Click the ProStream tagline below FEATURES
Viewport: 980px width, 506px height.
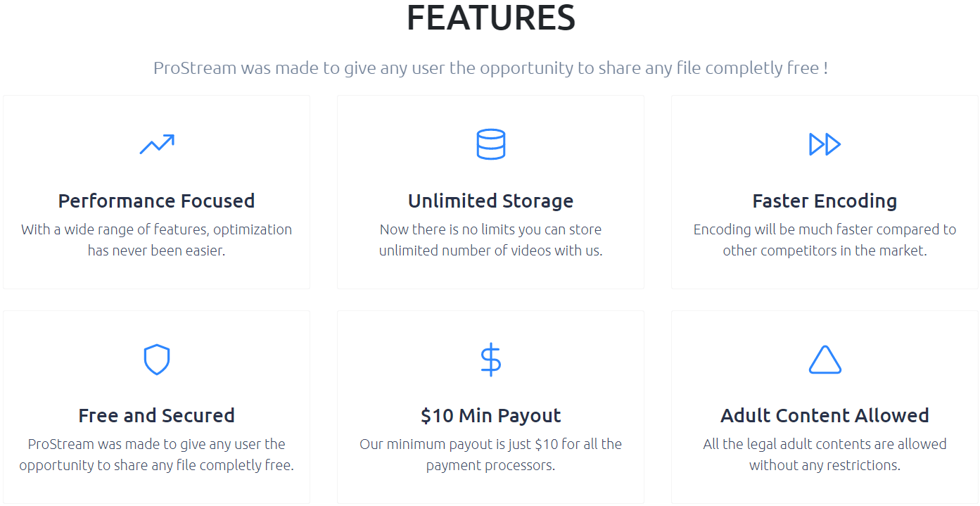tap(490, 68)
